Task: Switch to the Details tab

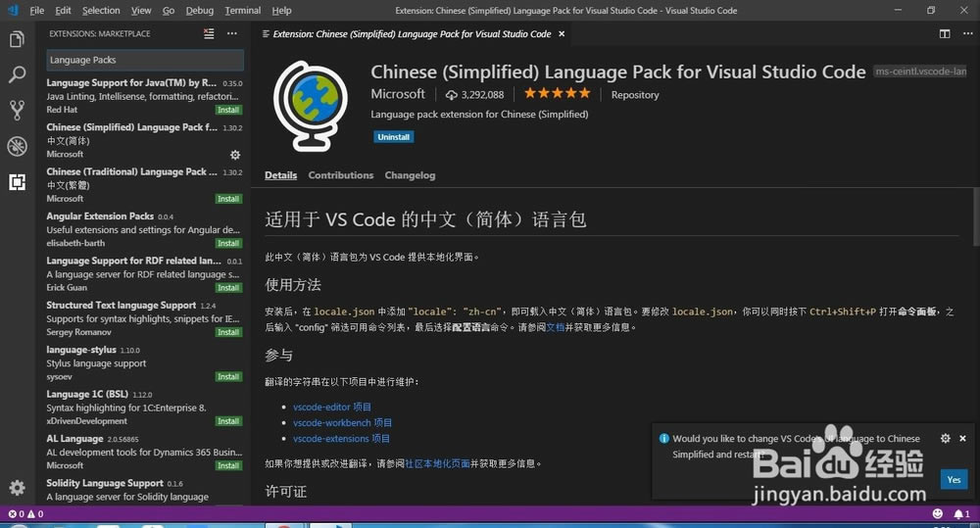Action: tap(280, 175)
